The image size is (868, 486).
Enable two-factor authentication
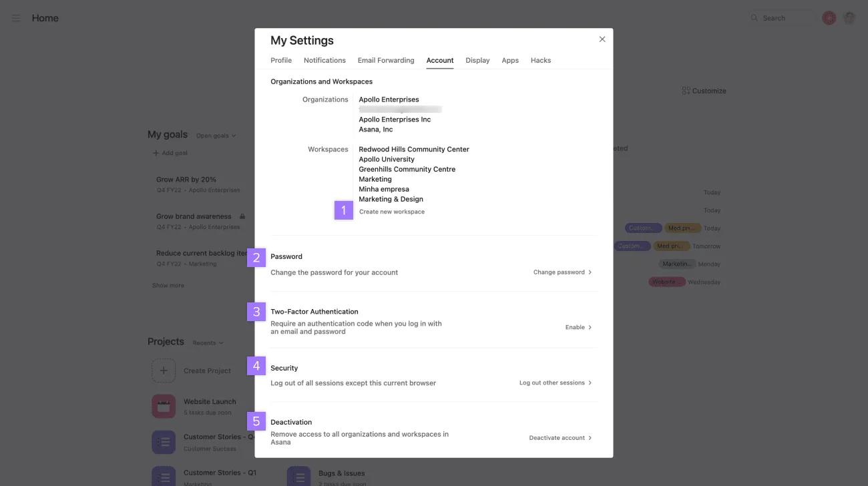coord(578,327)
